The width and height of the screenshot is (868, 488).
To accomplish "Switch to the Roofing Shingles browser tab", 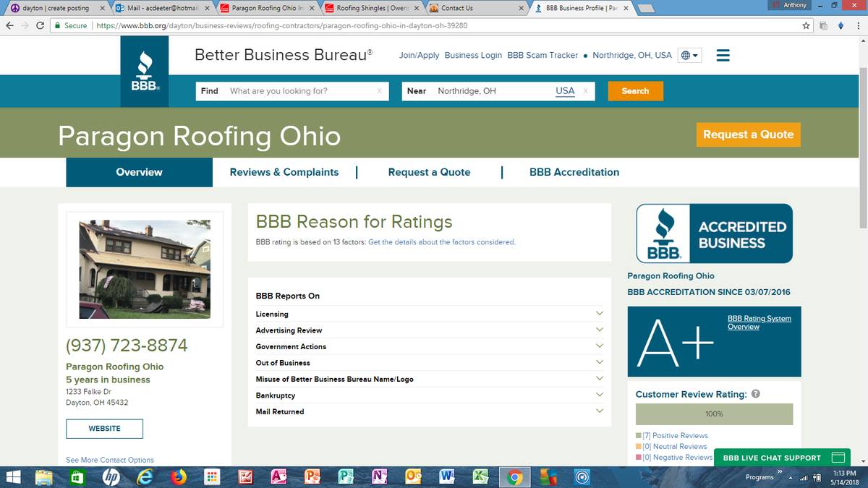I will coord(371,8).
